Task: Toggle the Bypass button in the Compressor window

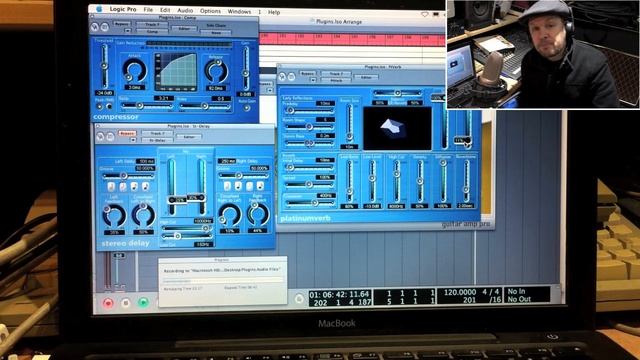Action: point(122,24)
